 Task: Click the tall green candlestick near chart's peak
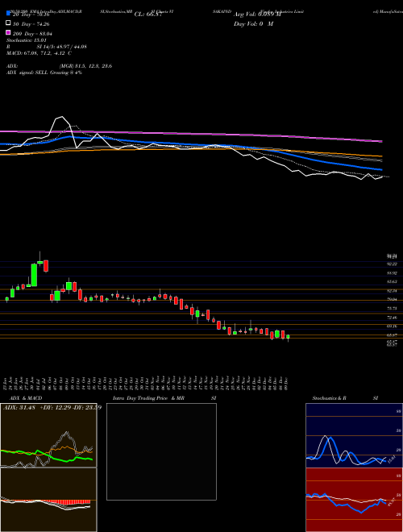coord(34,275)
